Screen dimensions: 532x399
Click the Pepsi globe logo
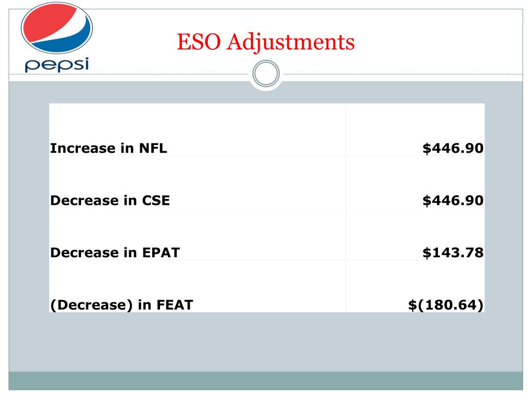point(57,28)
